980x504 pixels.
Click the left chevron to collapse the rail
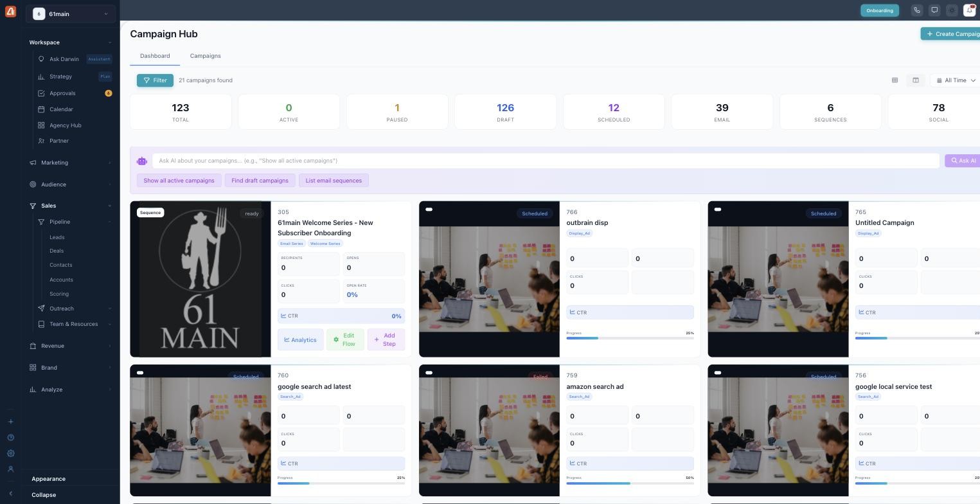point(10,494)
